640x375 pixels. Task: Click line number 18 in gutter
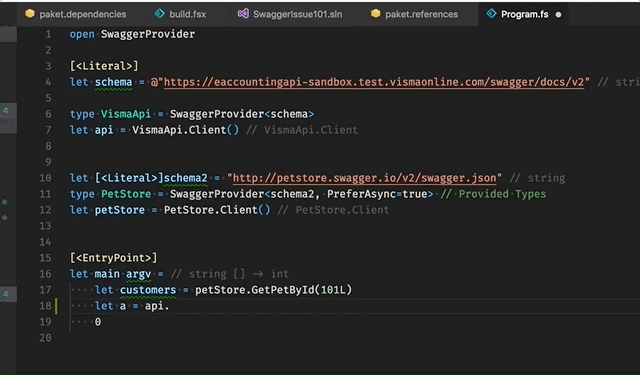tap(45, 306)
